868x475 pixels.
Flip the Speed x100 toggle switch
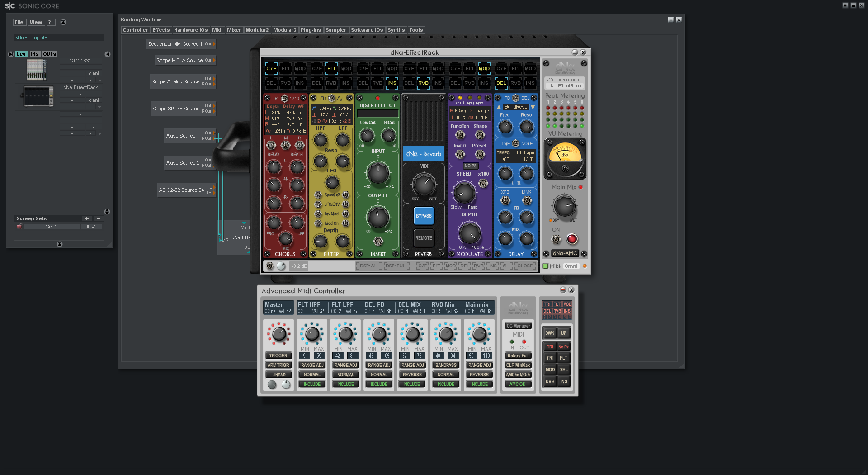point(483,183)
